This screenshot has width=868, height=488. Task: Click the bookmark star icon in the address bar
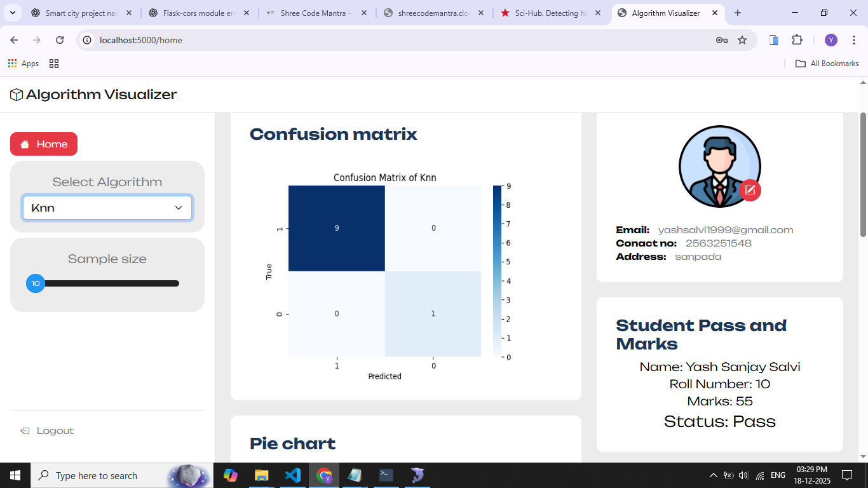(x=742, y=39)
